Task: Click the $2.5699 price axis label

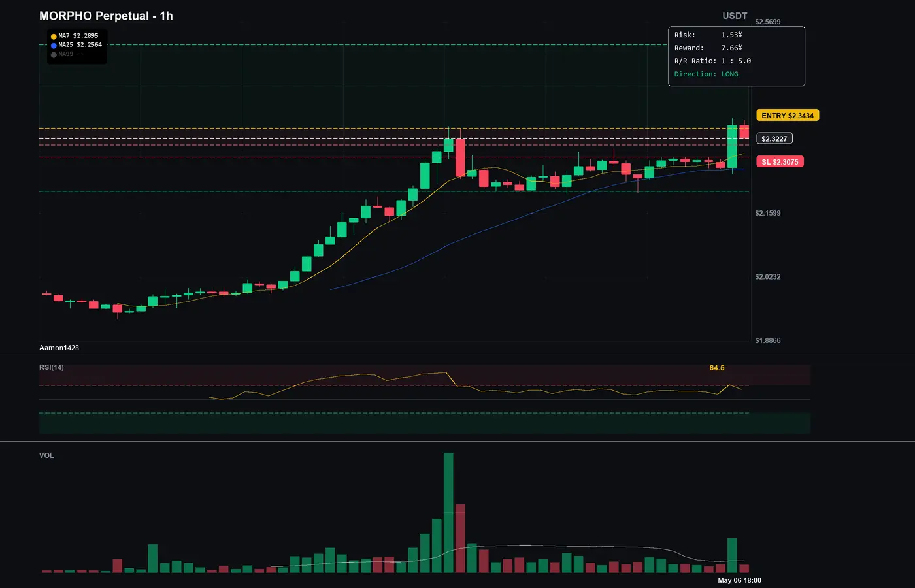Action: click(x=768, y=22)
